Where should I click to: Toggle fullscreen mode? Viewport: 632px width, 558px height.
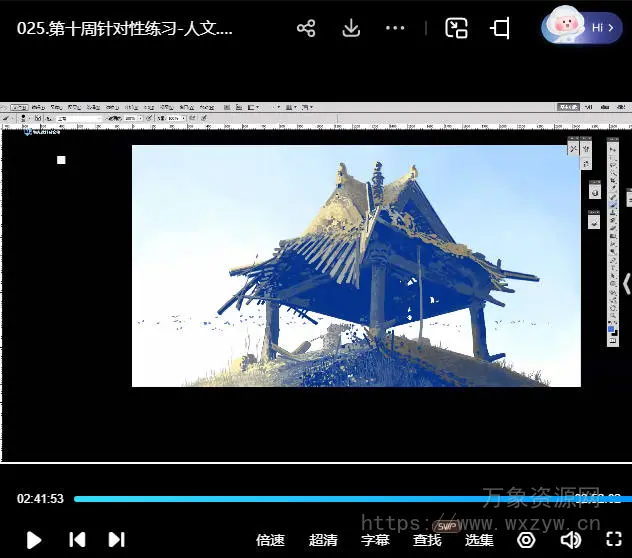coord(614,540)
